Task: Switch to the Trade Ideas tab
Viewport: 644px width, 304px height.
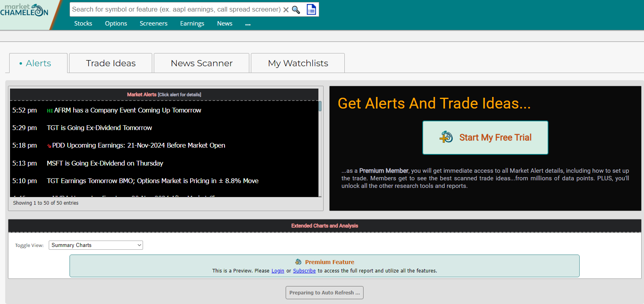Action: (x=111, y=63)
